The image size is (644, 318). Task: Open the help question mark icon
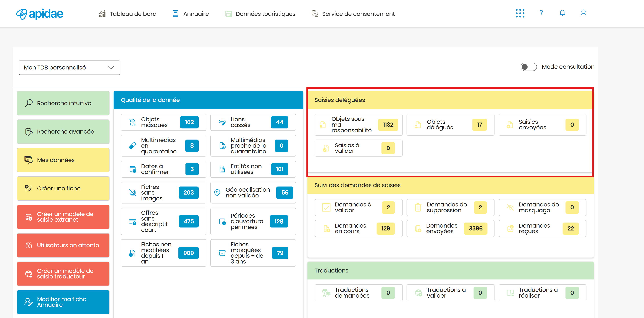pyautogui.click(x=541, y=13)
